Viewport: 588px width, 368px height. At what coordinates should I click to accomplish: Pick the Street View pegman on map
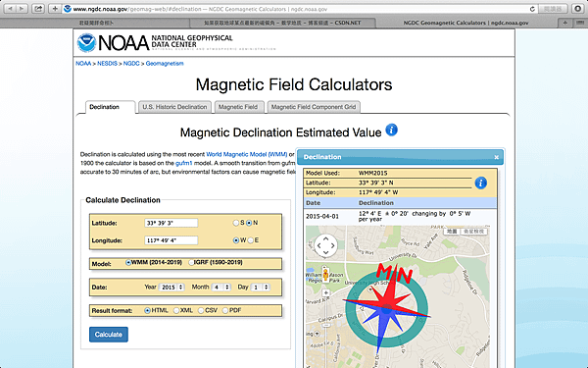tap(325, 274)
